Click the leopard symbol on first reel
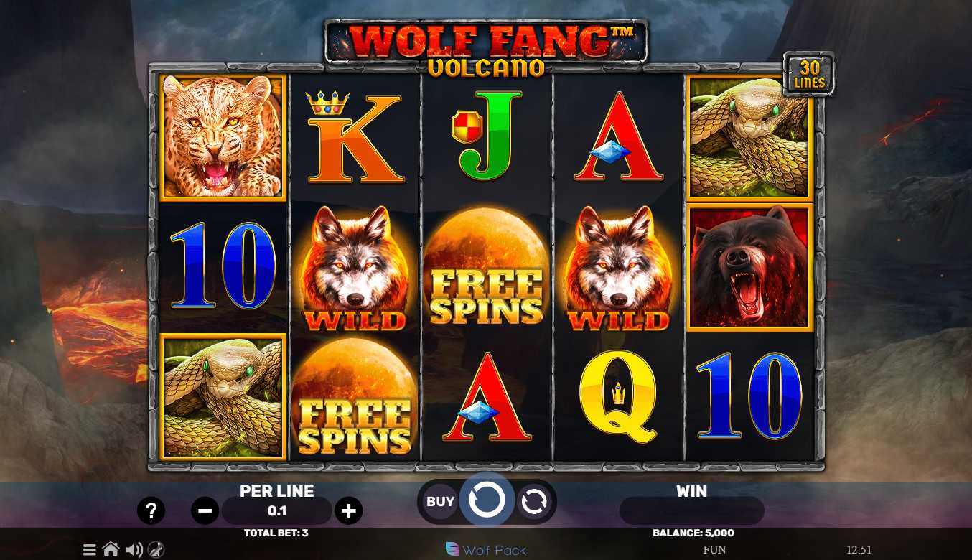Screen dimensions: 972x560 point(224,137)
